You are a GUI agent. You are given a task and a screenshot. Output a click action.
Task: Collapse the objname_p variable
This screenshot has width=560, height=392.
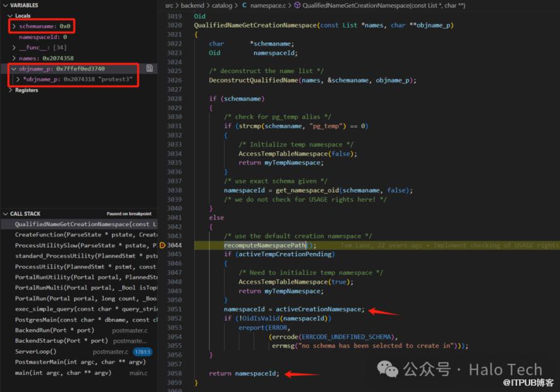(x=14, y=69)
